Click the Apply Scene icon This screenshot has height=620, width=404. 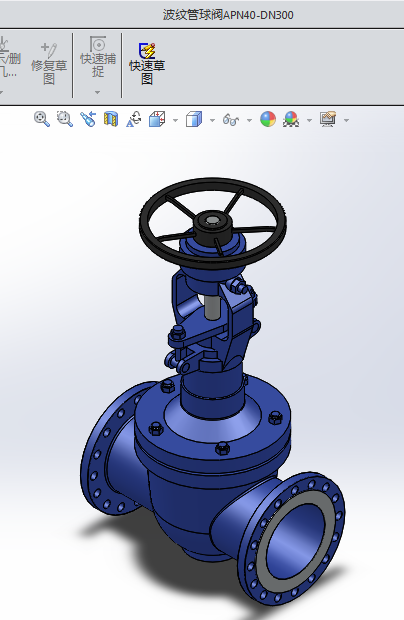pos(291,119)
